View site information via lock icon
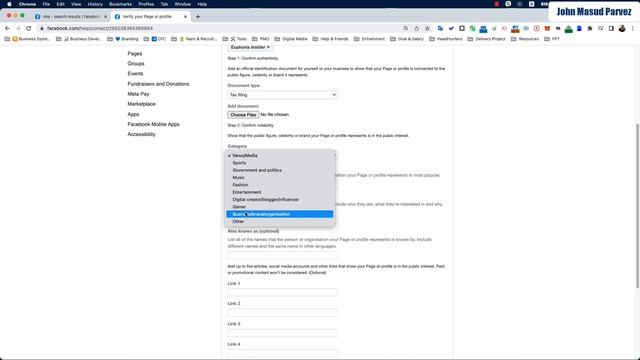 pos(42,29)
